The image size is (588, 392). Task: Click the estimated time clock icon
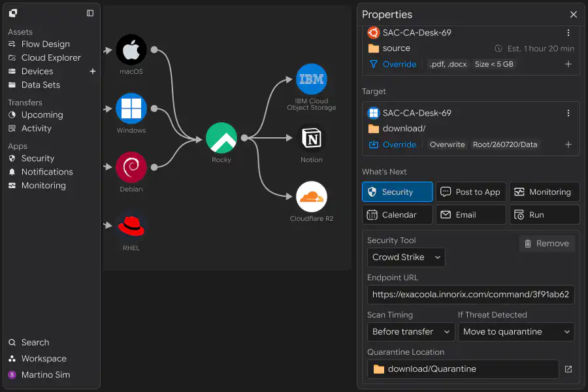pos(498,48)
